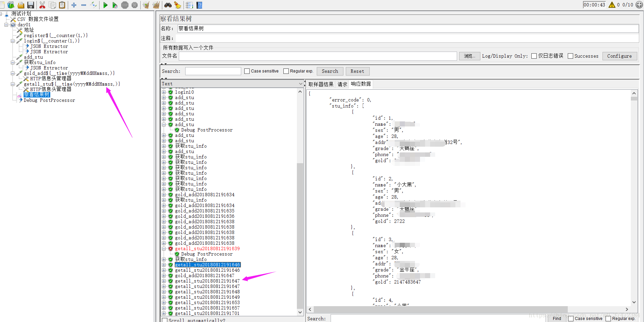Collapse the login${__counter(1,)} node

tap(12, 41)
